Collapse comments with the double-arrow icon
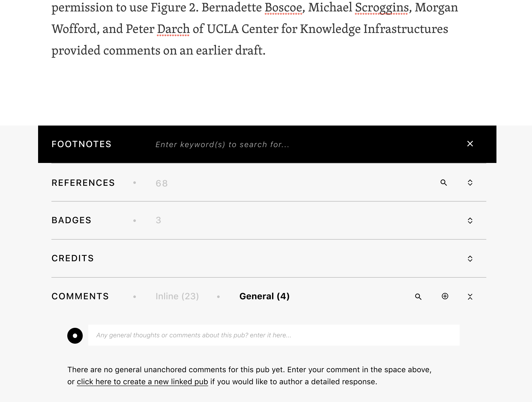 (470, 297)
